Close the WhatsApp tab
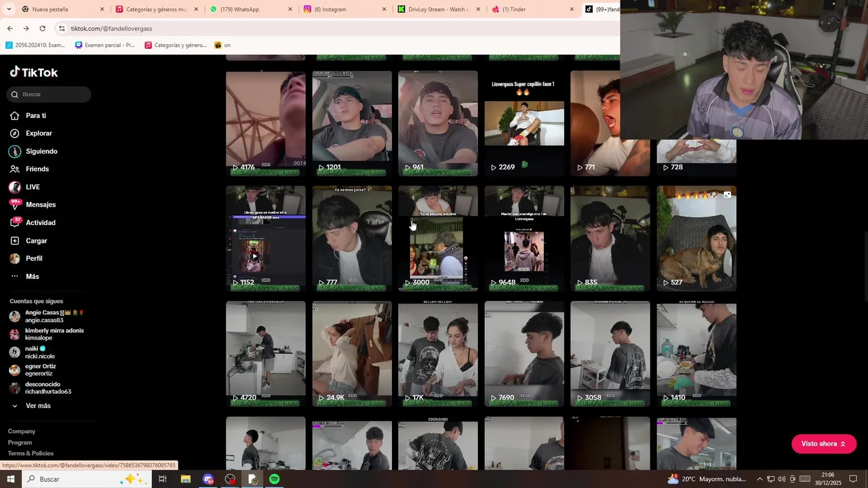 (x=290, y=9)
